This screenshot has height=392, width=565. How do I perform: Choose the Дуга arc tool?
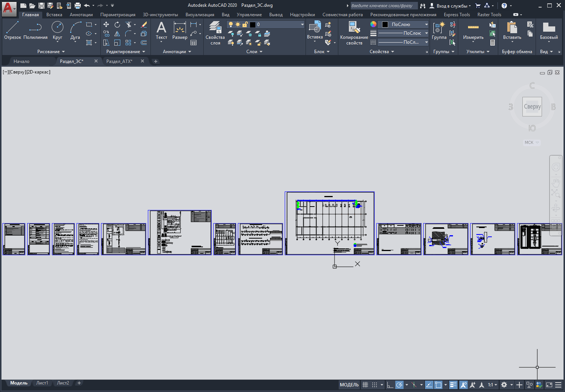[75, 30]
